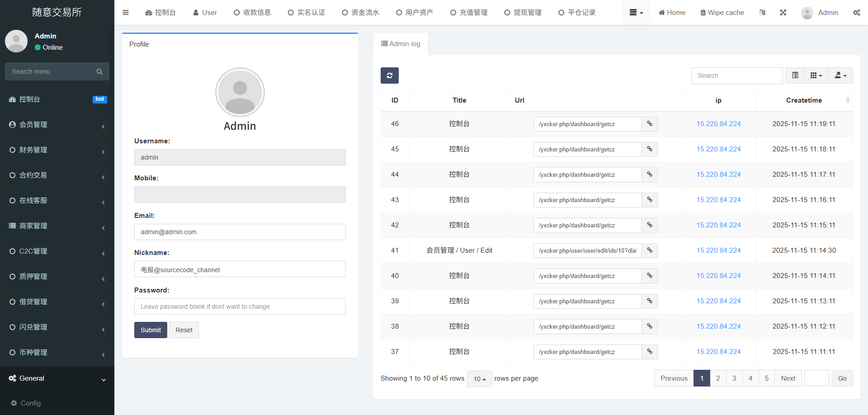Submit the profile form

[151, 330]
